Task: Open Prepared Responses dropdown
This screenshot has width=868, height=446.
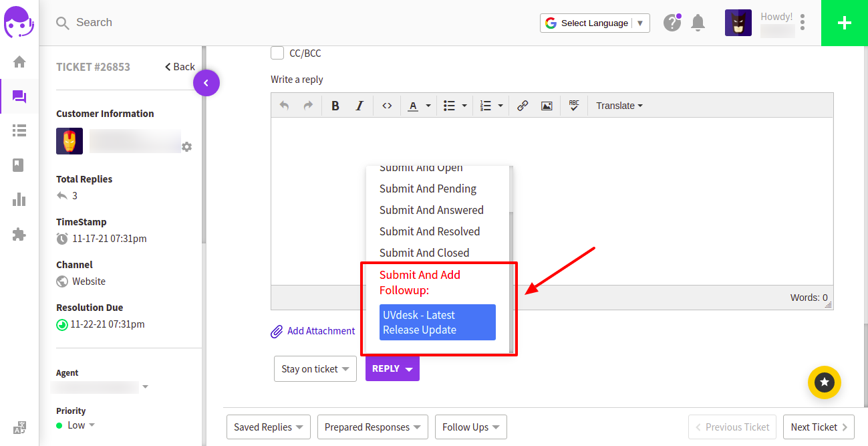Action: coord(372,427)
